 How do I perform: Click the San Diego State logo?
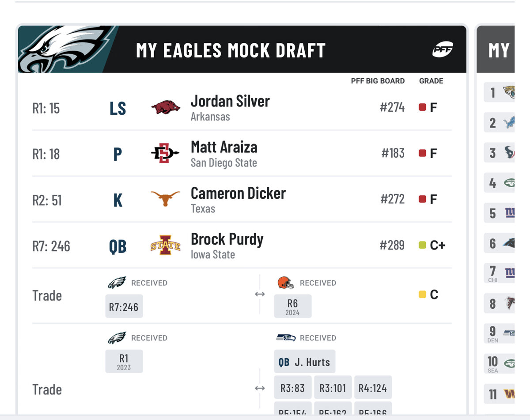click(165, 154)
